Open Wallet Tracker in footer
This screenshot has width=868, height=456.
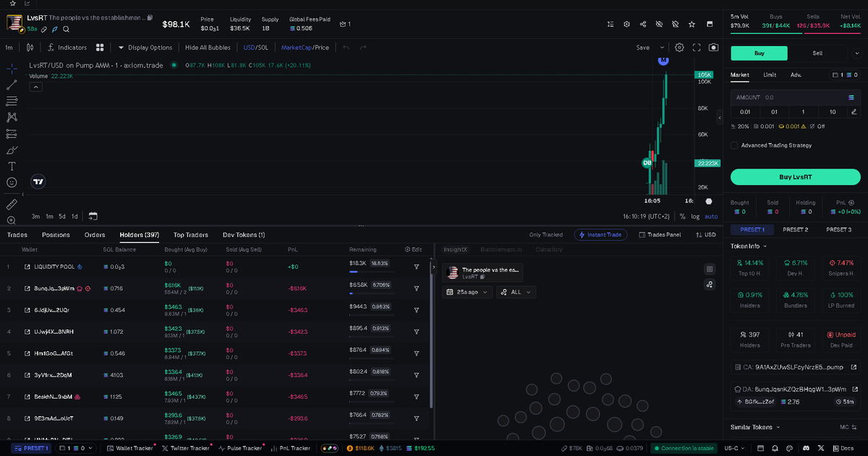coord(129,448)
